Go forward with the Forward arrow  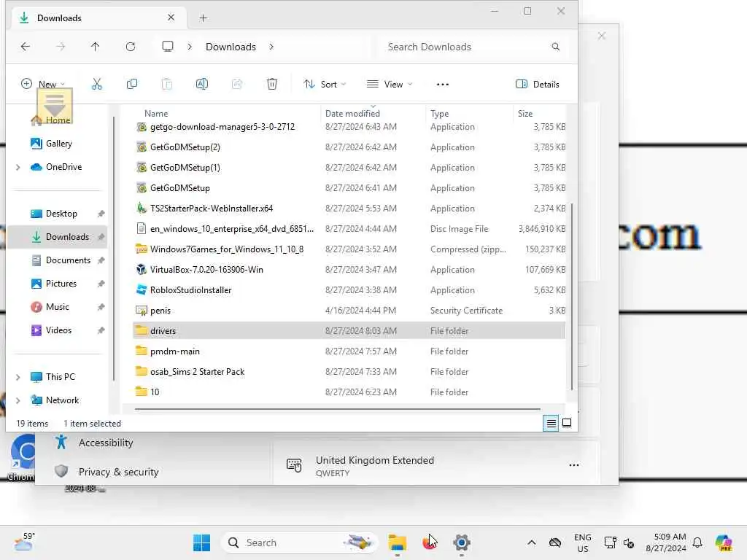(x=61, y=47)
